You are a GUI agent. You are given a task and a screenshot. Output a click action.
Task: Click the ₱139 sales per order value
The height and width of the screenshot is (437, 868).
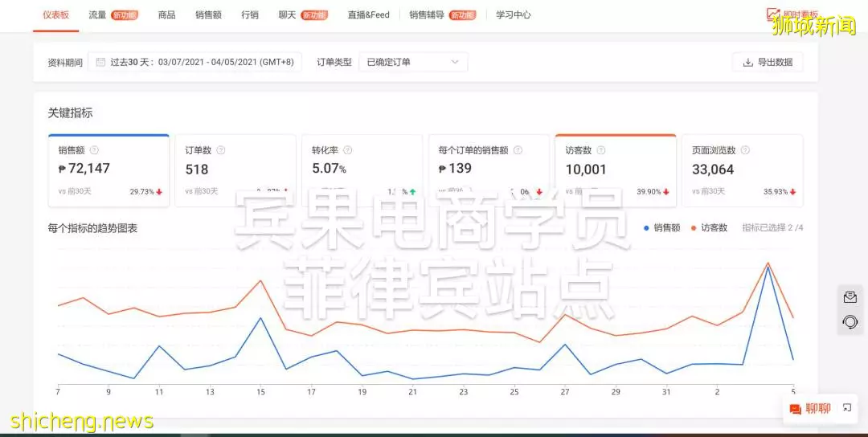455,168
